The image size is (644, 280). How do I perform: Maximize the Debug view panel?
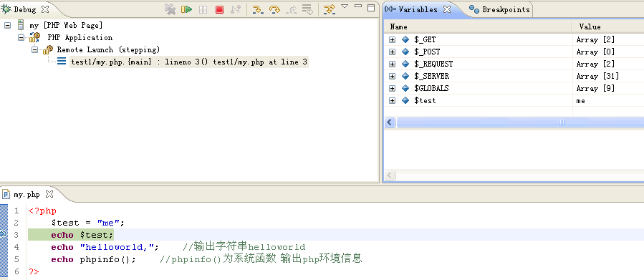pos(371,7)
